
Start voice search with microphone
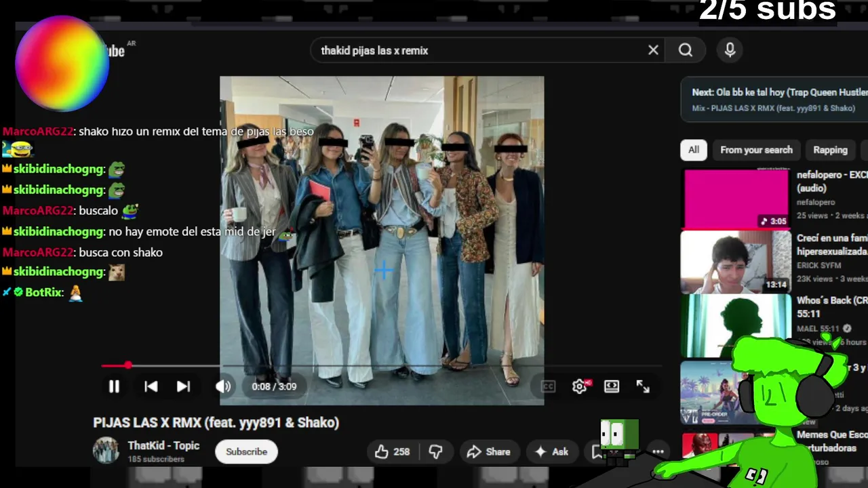point(730,50)
